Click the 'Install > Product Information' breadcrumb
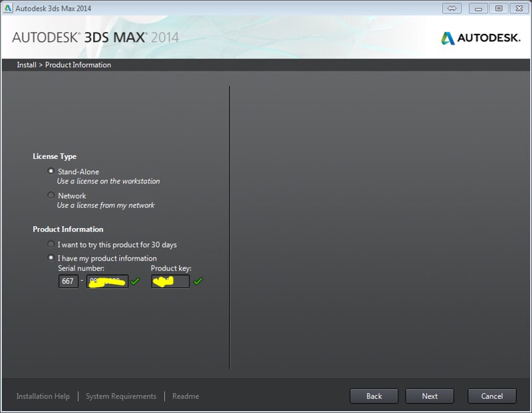Image resolution: width=532 pixels, height=413 pixels. point(64,65)
